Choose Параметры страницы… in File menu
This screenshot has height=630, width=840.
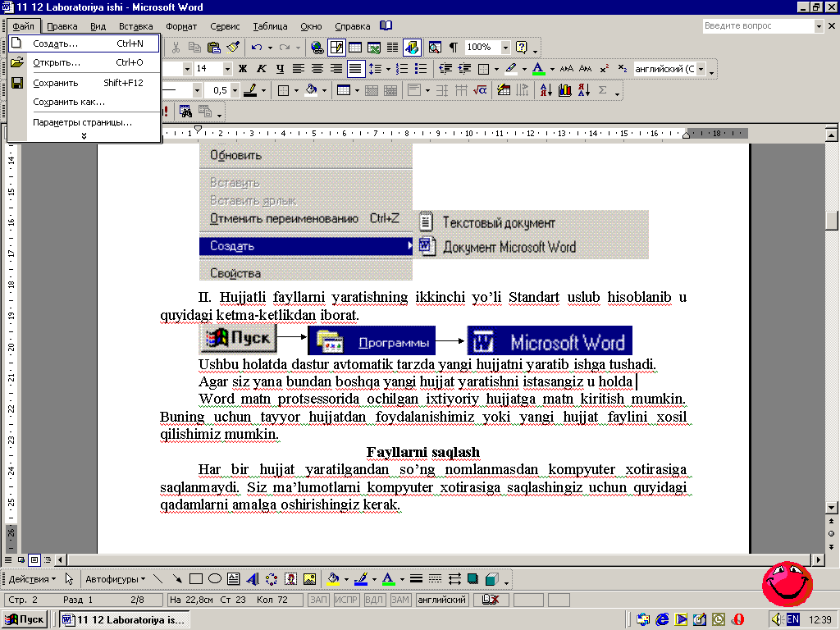84,122
